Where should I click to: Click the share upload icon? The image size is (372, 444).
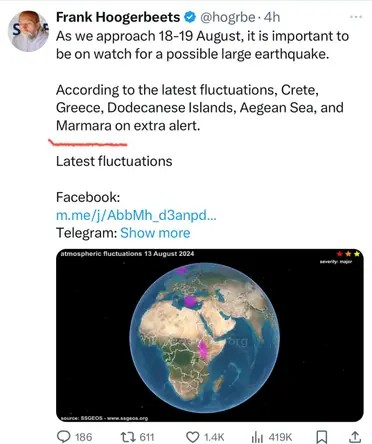tap(355, 437)
